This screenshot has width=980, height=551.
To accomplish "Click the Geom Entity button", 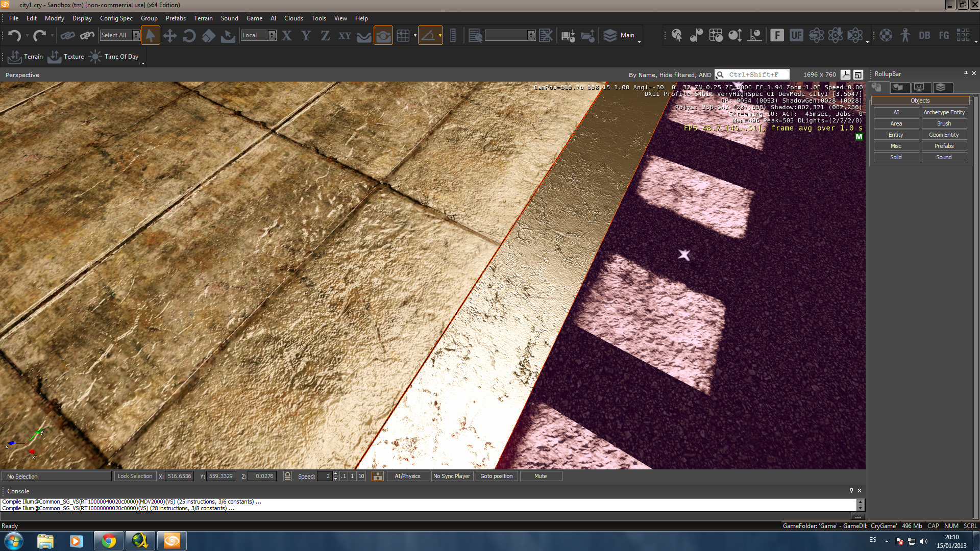I will pyautogui.click(x=944, y=135).
